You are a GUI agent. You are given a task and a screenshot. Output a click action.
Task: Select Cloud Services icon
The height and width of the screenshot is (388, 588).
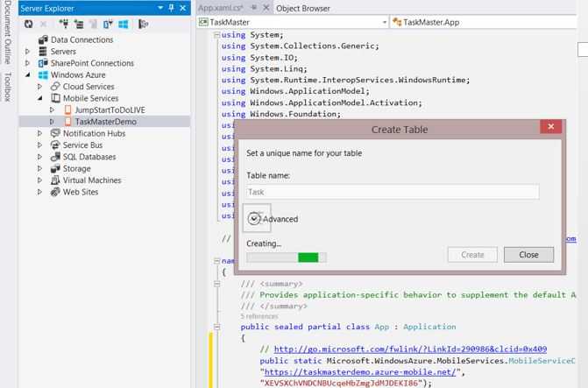[x=55, y=87]
